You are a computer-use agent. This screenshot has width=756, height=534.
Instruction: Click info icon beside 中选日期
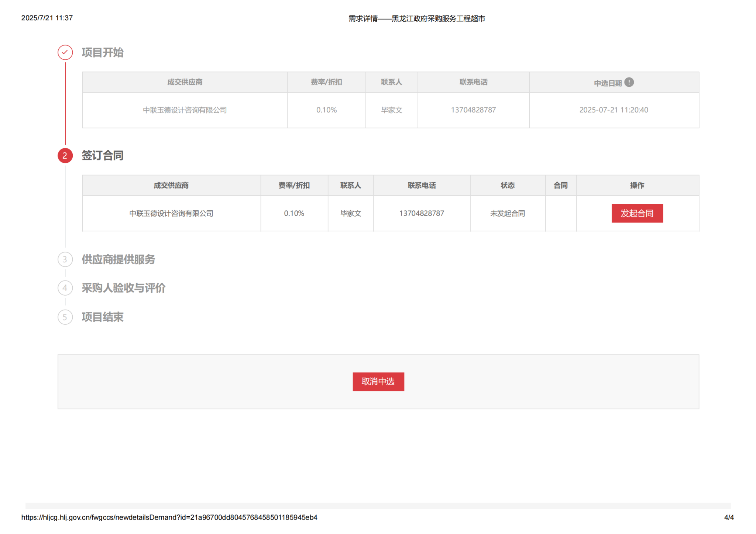click(x=629, y=82)
